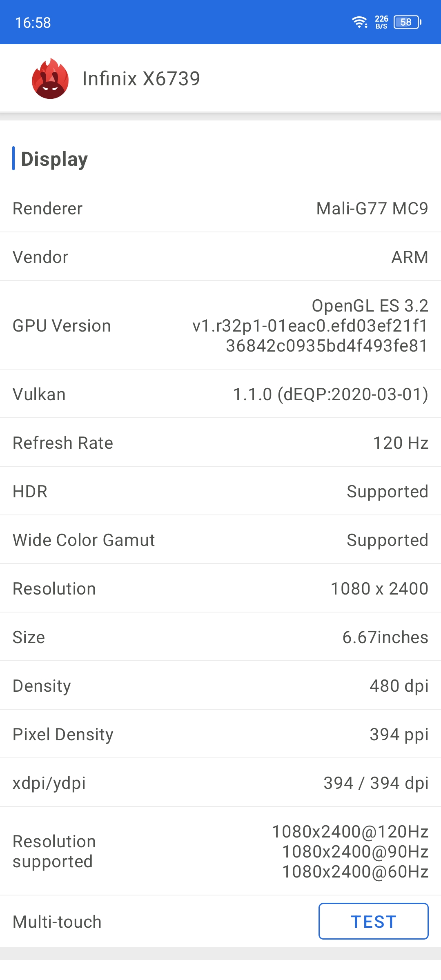Viewport: 441px width, 980px height.
Task: Select the GPU Version OpenGL ES entry
Action: (220, 325)
